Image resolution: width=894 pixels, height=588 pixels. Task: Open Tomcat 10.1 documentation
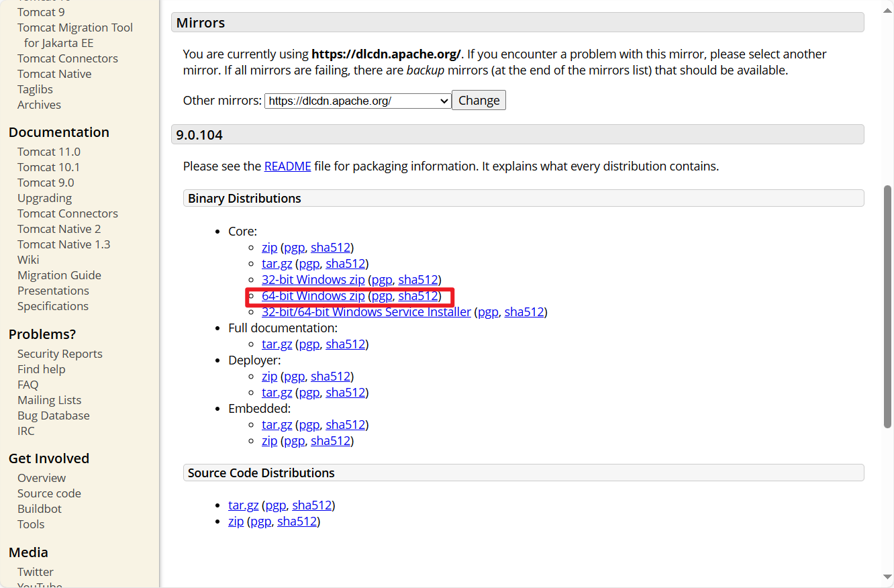(x=48, y=167)
